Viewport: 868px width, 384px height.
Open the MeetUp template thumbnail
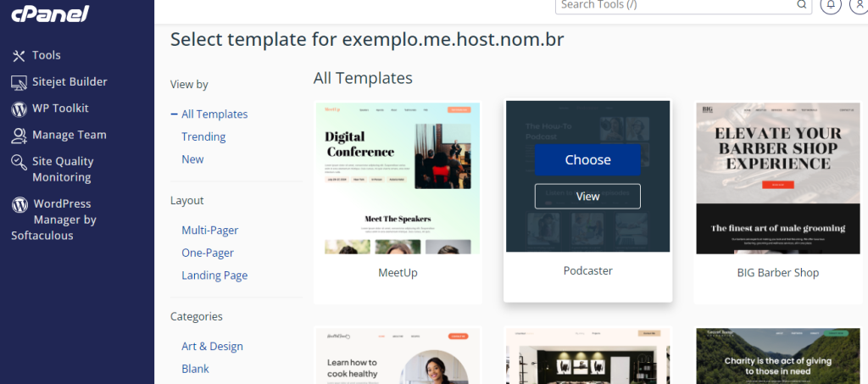point(398,178)
